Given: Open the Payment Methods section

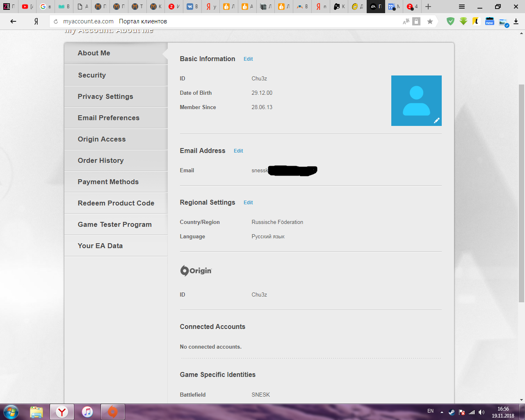Looking at the screenshot, I should point(116,182).
